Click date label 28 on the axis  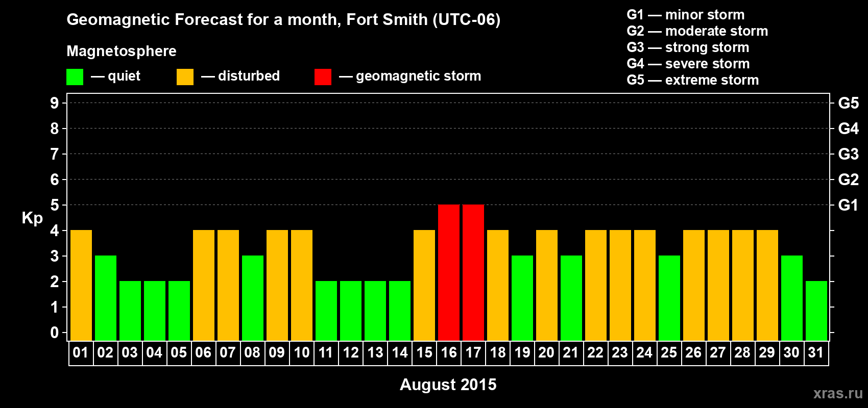(742, 352)
